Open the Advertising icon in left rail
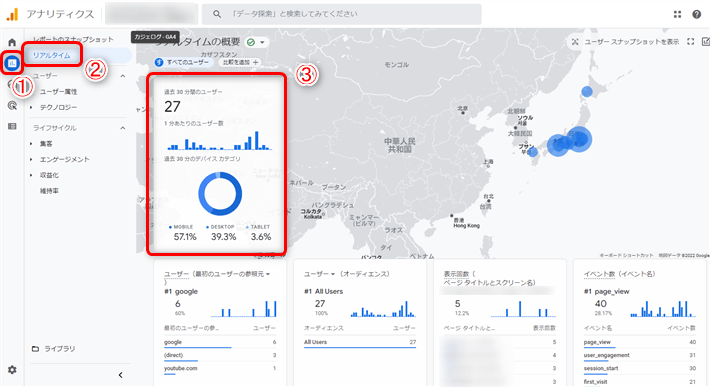710x387 pixels. 12,105
